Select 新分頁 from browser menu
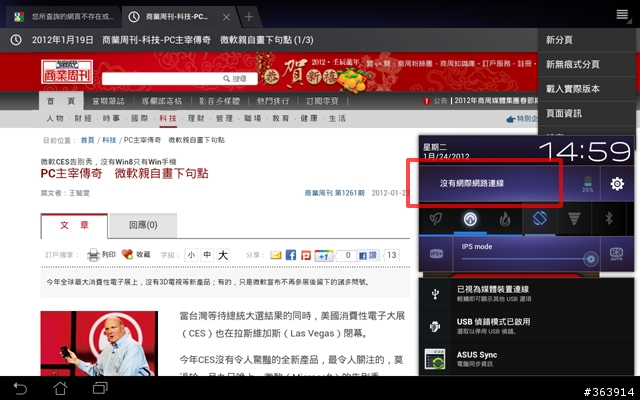The width and height of the screenshot is (640, 400). tap(587, 40)
